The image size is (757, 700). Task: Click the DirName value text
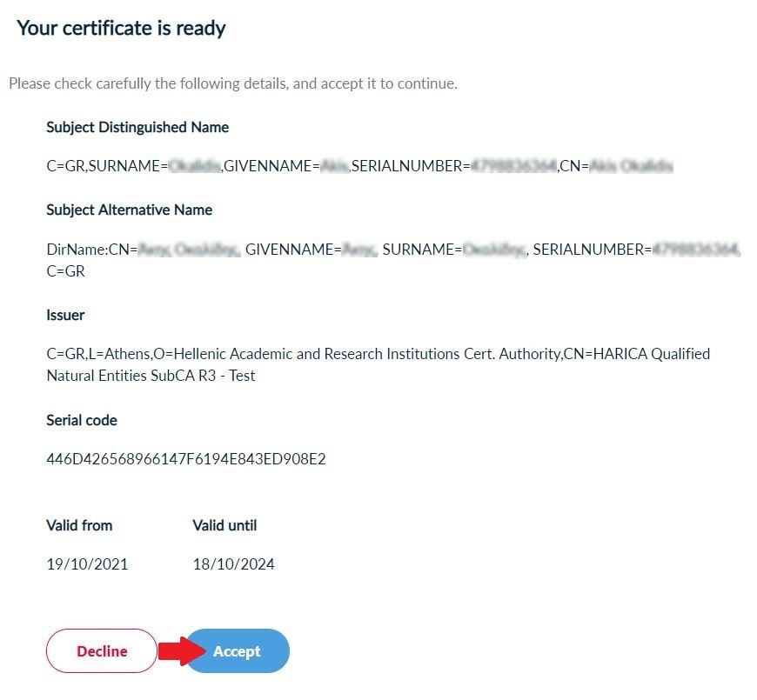392,250
